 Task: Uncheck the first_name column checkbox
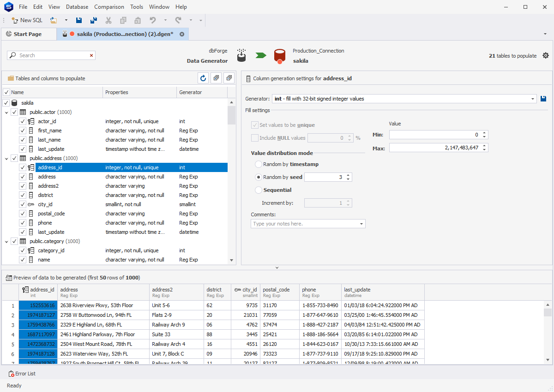(23, 131)
